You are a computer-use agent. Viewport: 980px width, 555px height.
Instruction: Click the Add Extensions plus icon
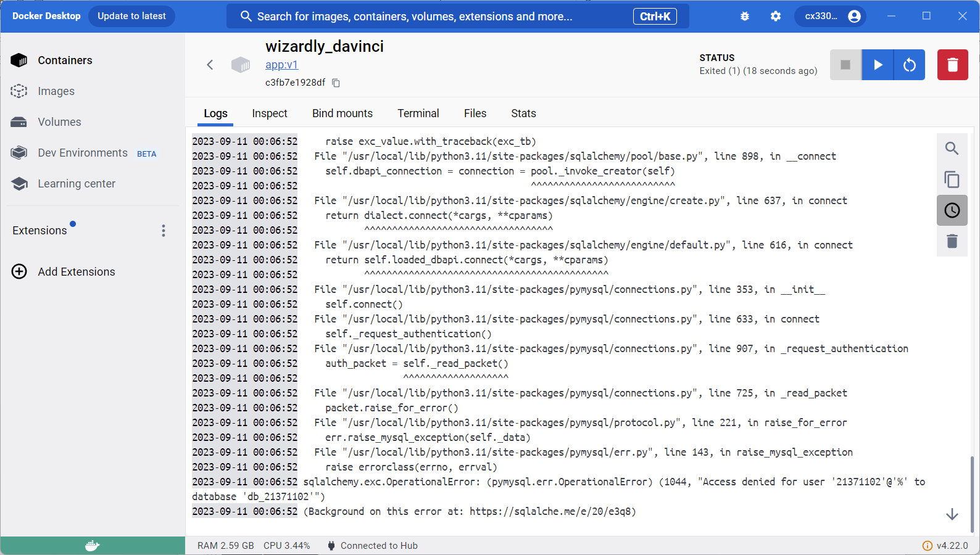19,271
